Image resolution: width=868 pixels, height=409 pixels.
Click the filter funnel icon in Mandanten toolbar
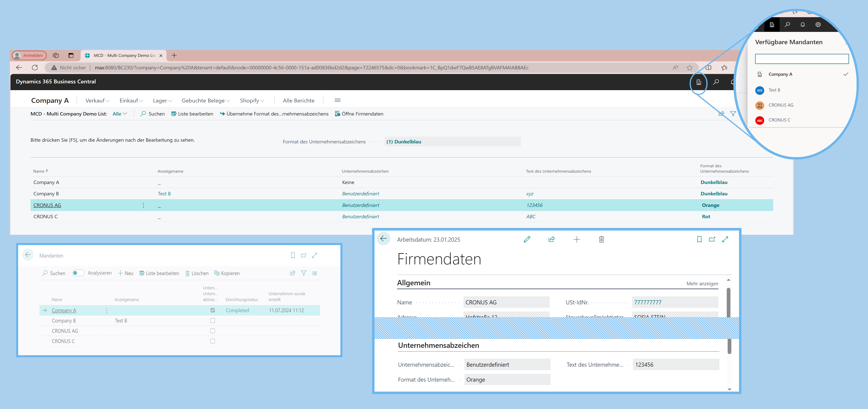304,273
